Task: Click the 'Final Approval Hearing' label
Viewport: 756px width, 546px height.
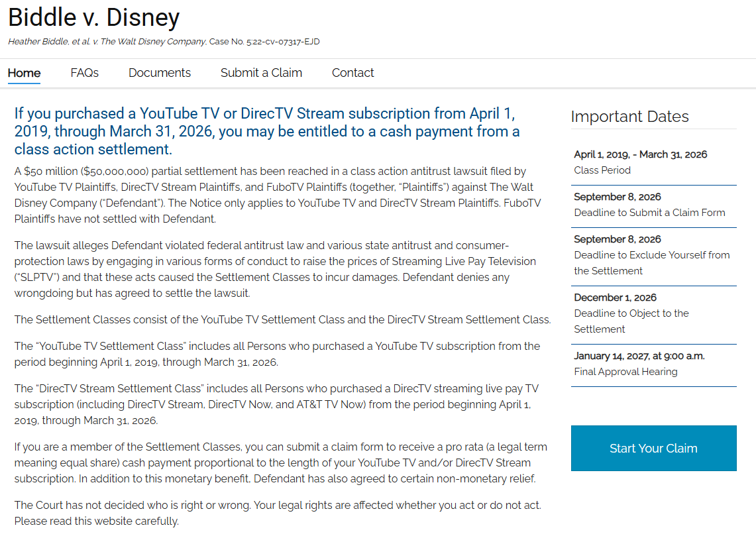Action: 626,372
